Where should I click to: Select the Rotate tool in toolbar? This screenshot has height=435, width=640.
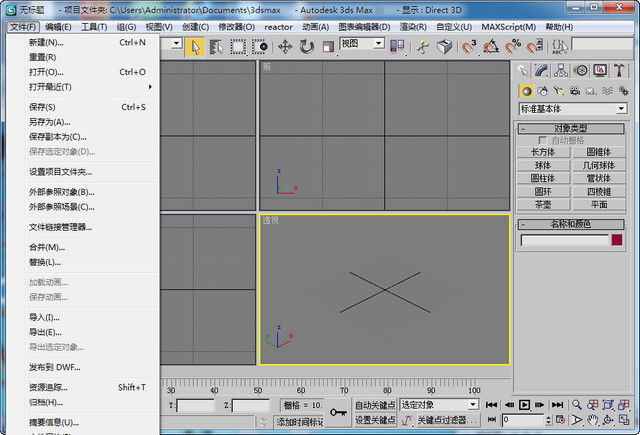[x=306, y=46]
